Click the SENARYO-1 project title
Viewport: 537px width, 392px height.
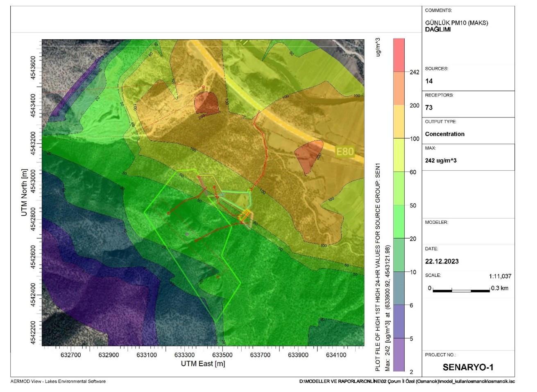tap(468, 367)
